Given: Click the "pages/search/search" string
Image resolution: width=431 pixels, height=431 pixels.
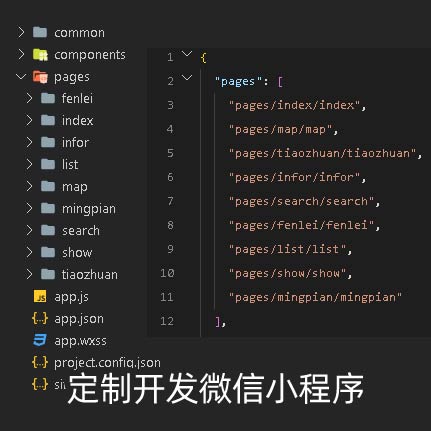Looking at the screenshot, I should (301, 202).
